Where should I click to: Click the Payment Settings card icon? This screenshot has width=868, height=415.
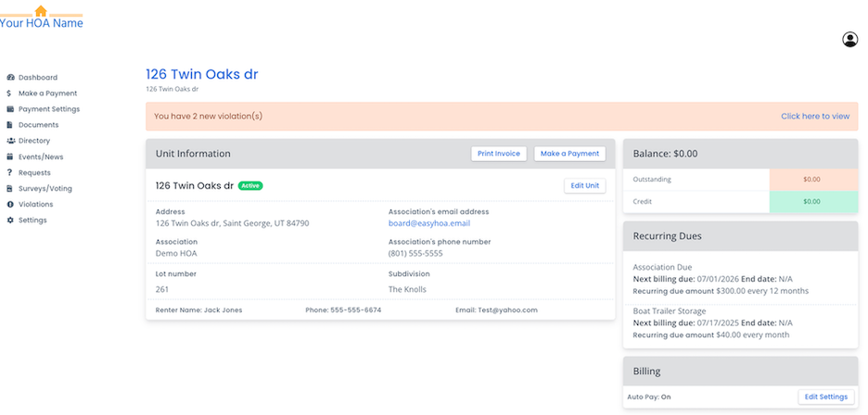point(9,109)
